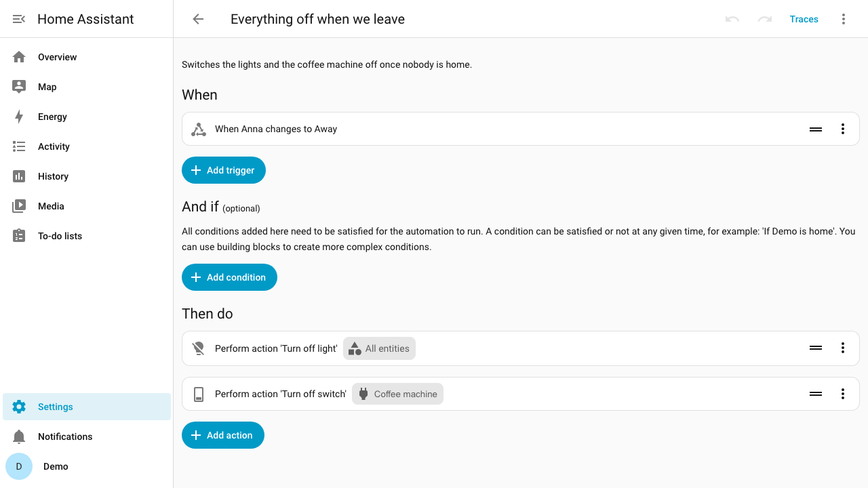Open the options menu for Anna trigger
This screenshot has width=868, height=488.
[x=843, y=129]
